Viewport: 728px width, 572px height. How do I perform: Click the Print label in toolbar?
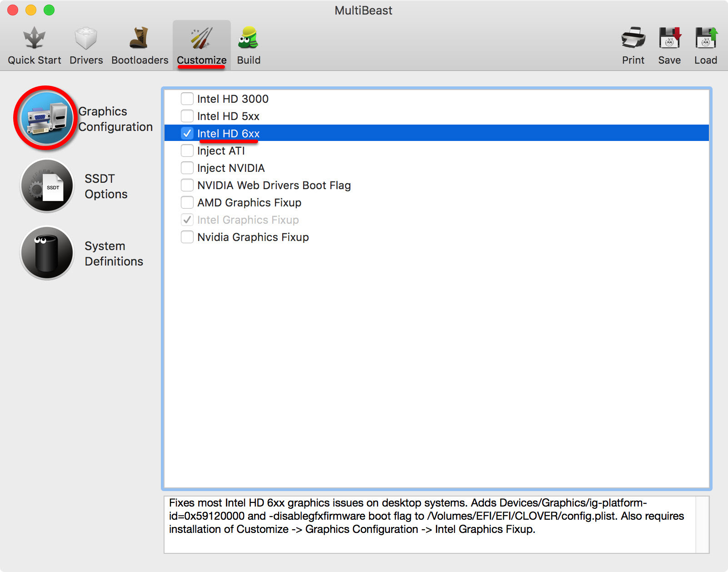pos(633,60)
